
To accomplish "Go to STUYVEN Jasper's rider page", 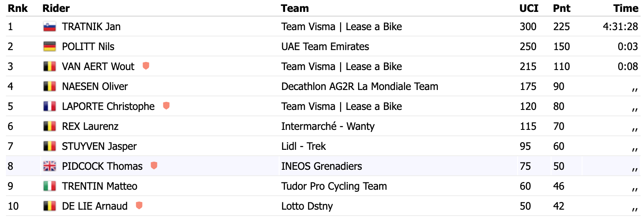I will 99,146.
